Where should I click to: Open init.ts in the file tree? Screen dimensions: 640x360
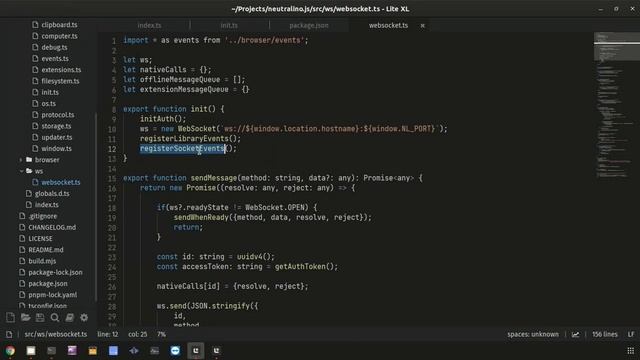(50, 92)
